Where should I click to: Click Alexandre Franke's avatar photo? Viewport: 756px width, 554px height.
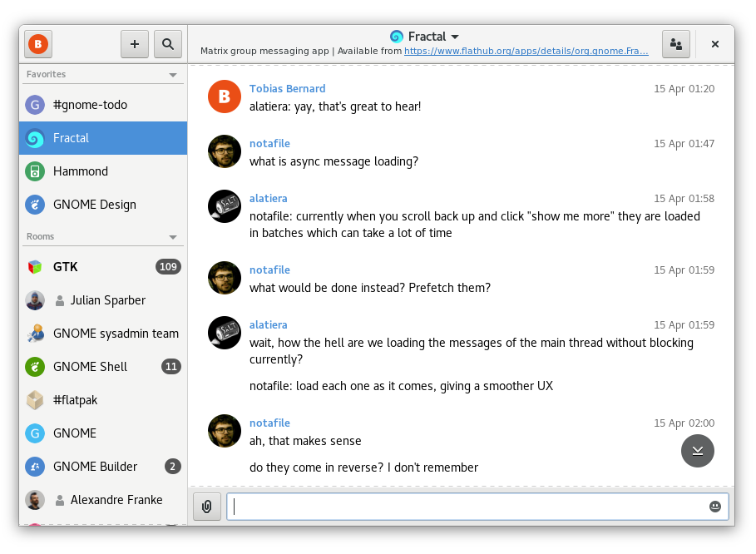pos(35,500)
